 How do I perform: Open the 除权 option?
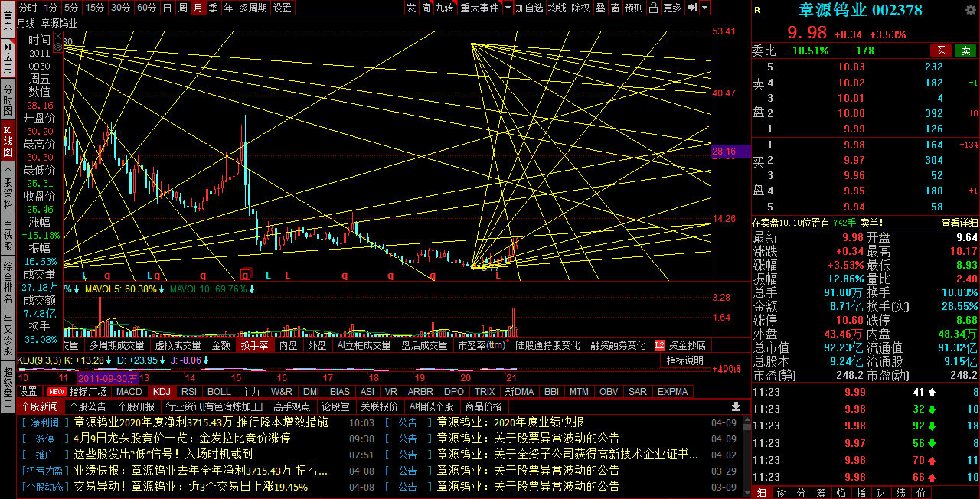click(x=580, y=8)
